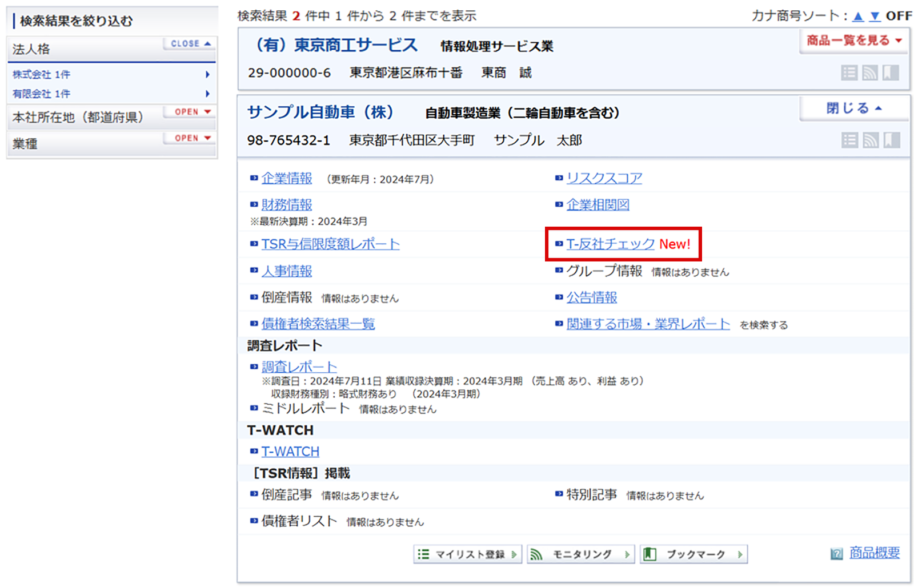Screen dimensions: 914x588
Task: Open 商品概要 link
Action: point(875,553)
